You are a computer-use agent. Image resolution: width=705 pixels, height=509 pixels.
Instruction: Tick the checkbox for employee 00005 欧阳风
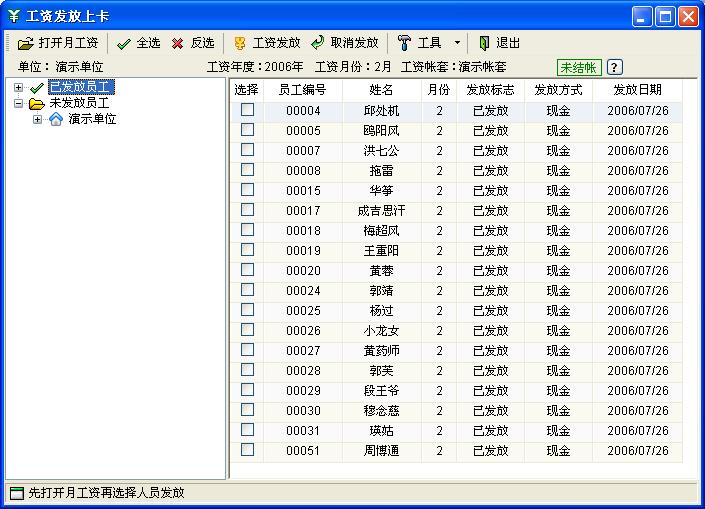click(247, 129)
